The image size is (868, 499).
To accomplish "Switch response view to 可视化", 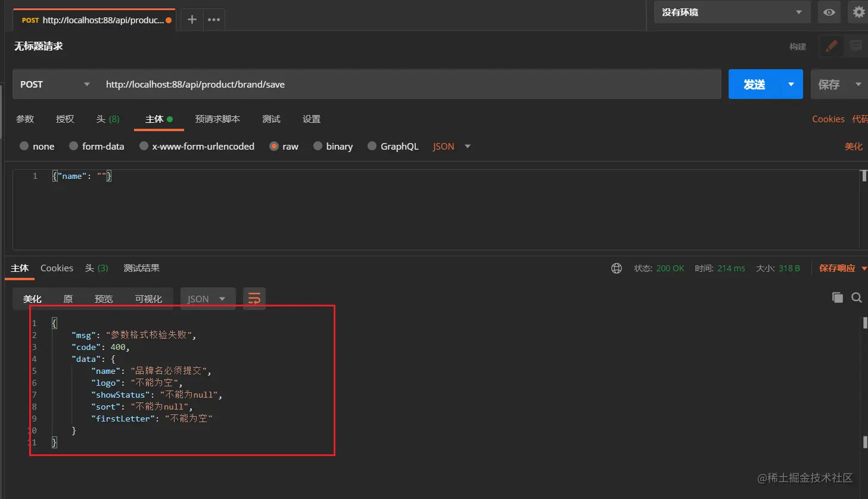I will coord(148,299).
